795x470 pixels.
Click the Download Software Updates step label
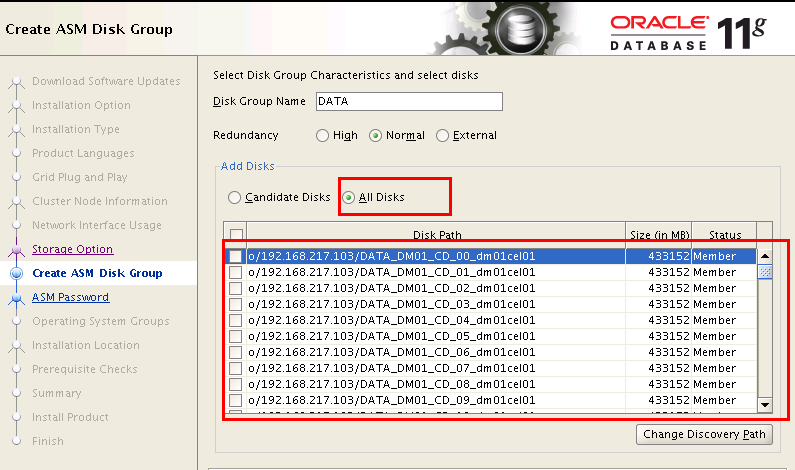pos(106,81)
